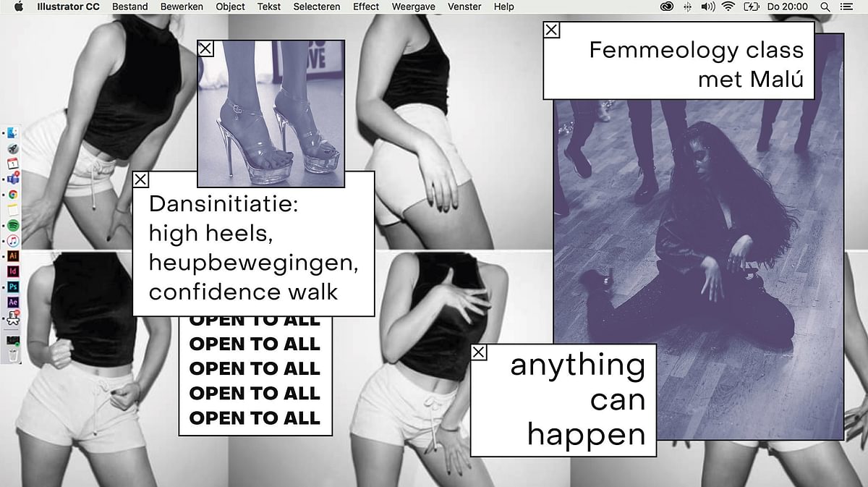This screenshot has height=487, width=868.
Task: Open the Effect menu
Action: (366, 7)
